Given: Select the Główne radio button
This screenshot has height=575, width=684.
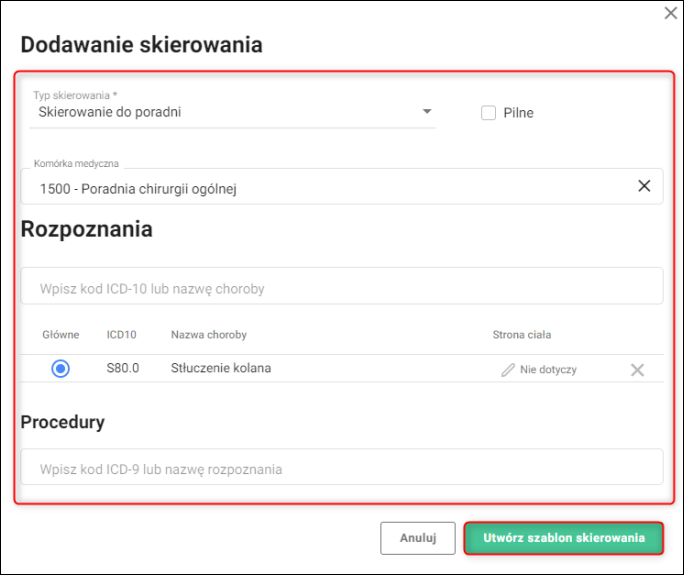Looking at the screenshot, I should (x=60, y=369).
